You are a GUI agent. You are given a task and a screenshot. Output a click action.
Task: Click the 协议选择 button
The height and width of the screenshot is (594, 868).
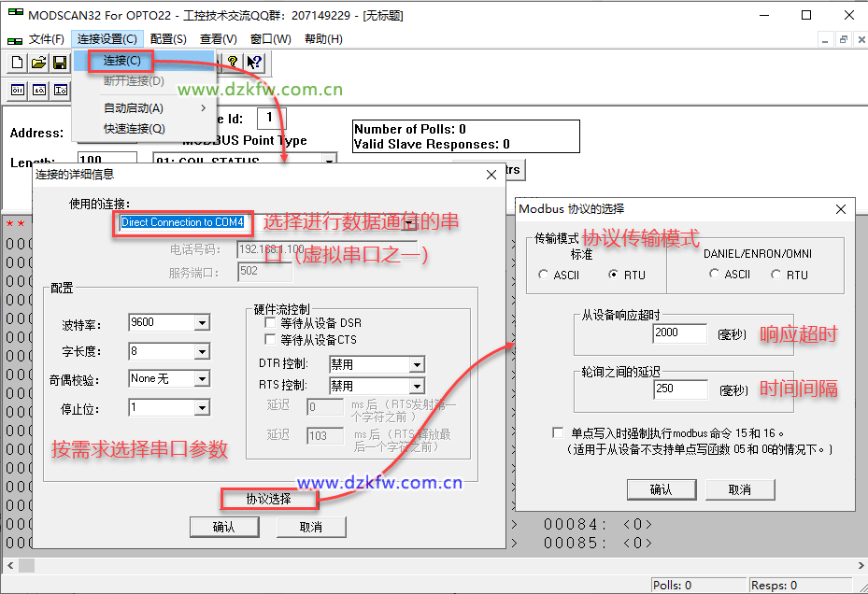pyautogui.click(x=268, y=499)
